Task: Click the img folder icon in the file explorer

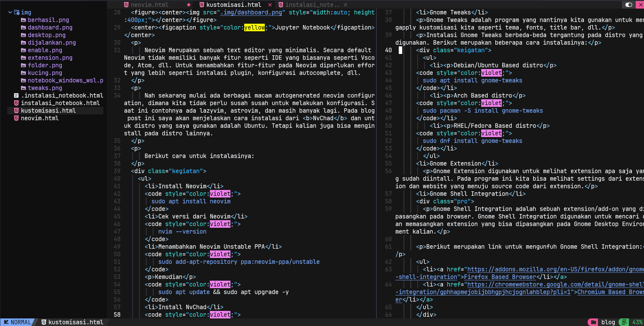Action: click(16, 12)
